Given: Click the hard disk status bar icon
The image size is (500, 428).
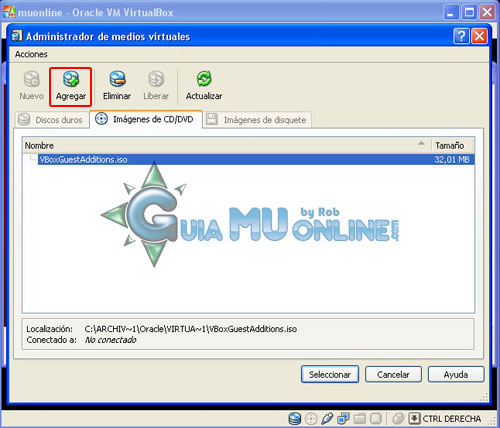Looking at the screenshot, I should [295, 418].
